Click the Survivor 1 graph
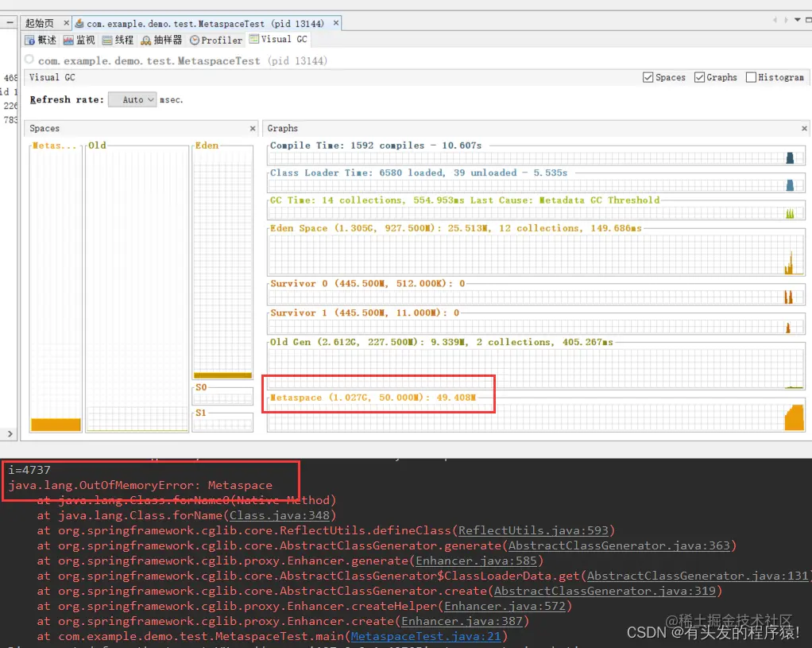This screenshot has height=648, width=812. pyautogui.click(x=536, y=326)
